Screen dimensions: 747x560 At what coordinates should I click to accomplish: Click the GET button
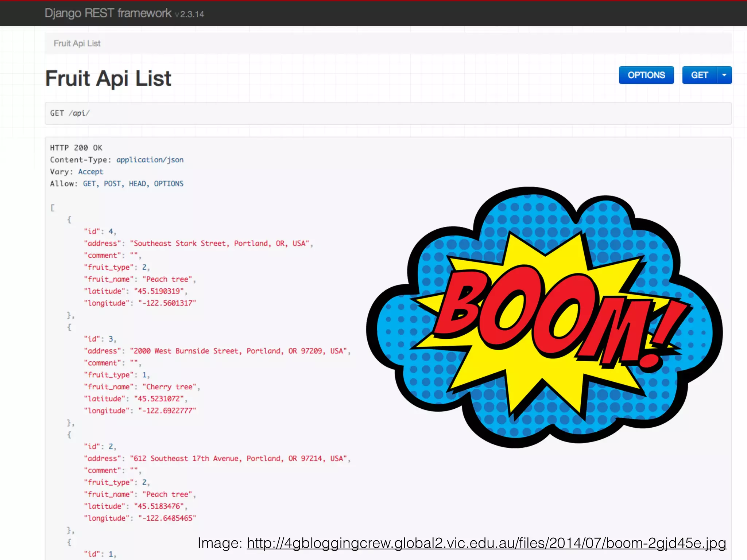point(699,75)
